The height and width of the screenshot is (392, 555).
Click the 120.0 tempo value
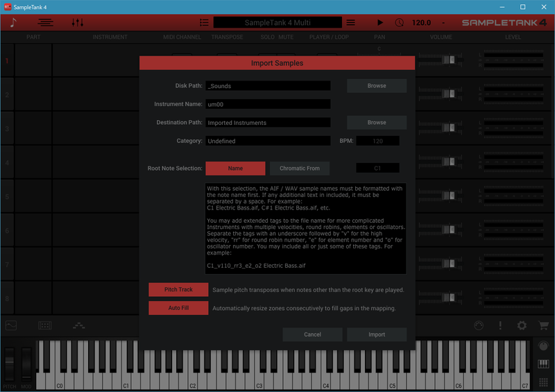coord(421,23)
